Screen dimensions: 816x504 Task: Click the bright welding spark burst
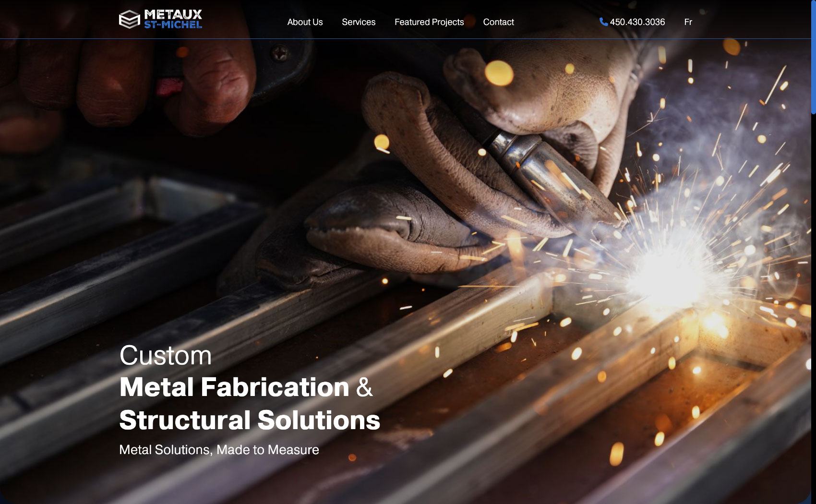pyautogui.click(x=667, y=274)
